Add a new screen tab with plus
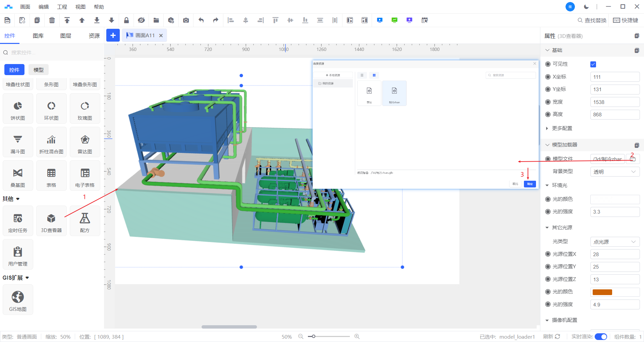Image resolution: width=644 pixels, height=342 pixels. (113, 35)
